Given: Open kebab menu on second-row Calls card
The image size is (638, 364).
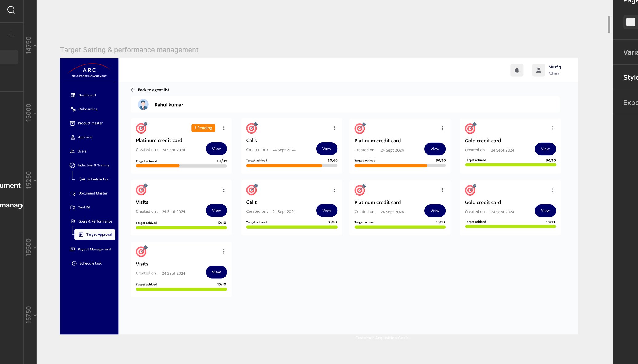Looking at the screenshot, I should (334, 190).
